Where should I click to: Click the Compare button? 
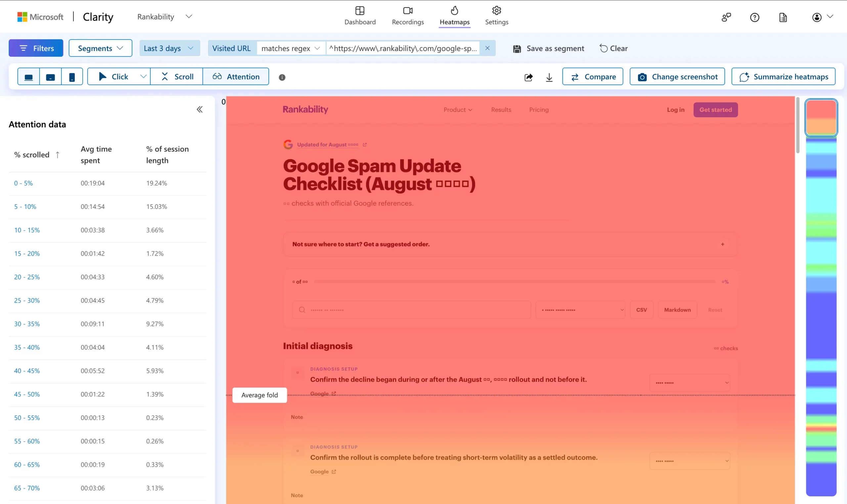593,77
